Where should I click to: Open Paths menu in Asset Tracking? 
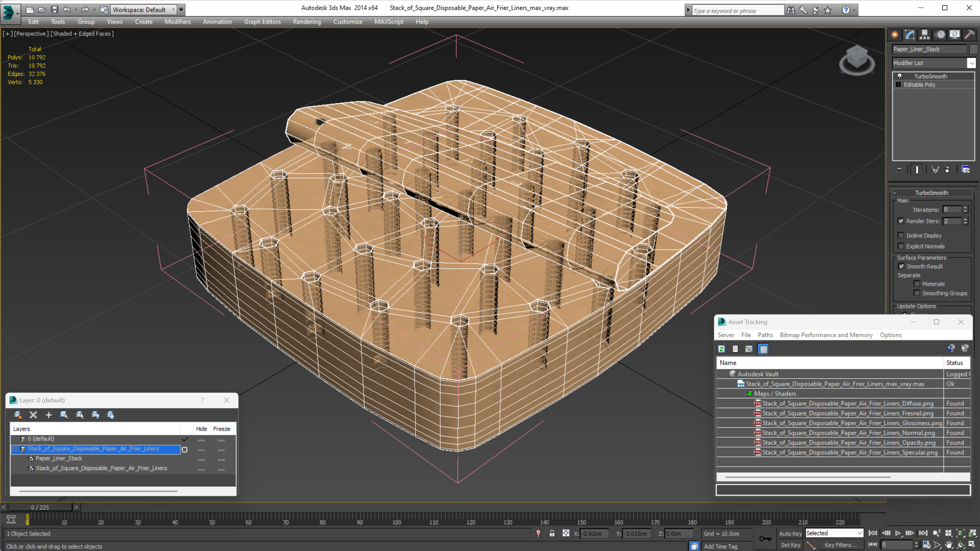[765, 335]
